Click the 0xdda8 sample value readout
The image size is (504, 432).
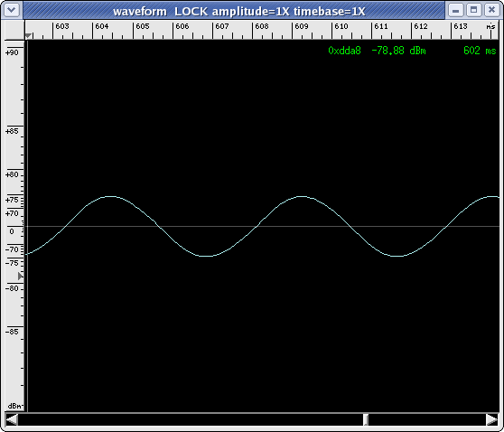click(x=344, y=51)
